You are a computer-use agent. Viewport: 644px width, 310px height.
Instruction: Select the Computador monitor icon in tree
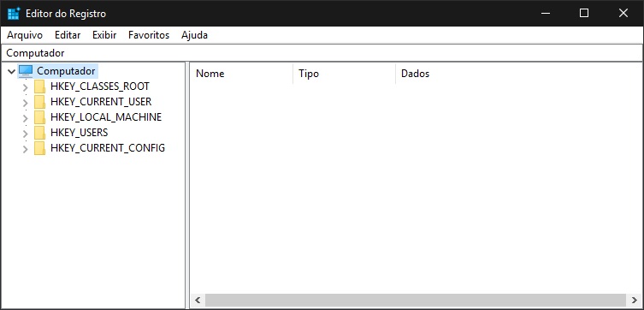tap(26, 71)
